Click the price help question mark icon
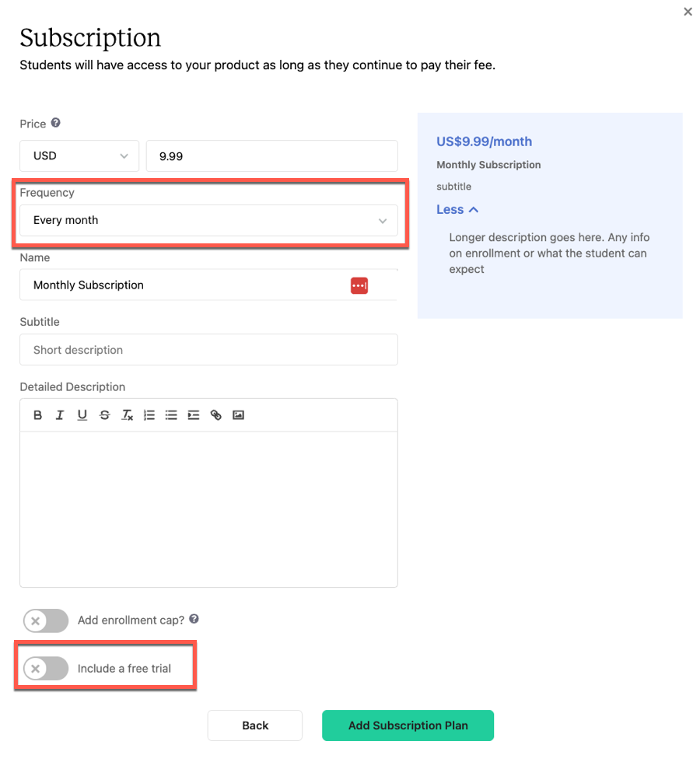This screenshot has width=700, height=762. (x=56, y=123)
